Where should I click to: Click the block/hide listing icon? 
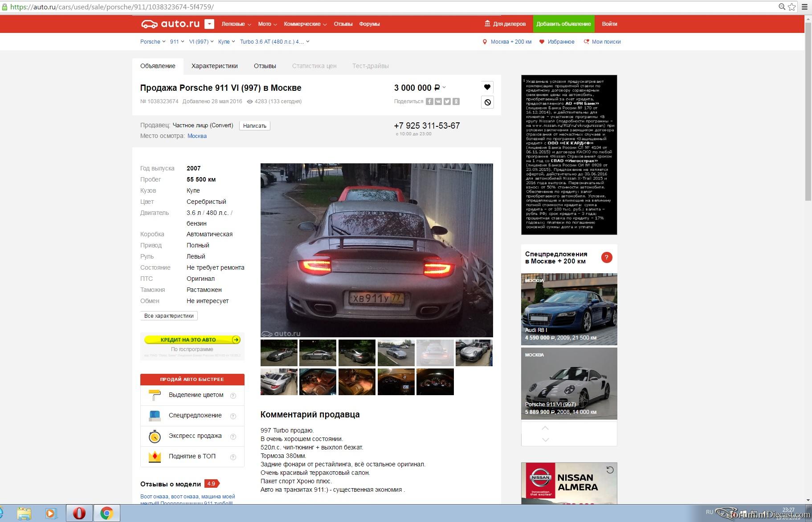(x=487, y=102)
